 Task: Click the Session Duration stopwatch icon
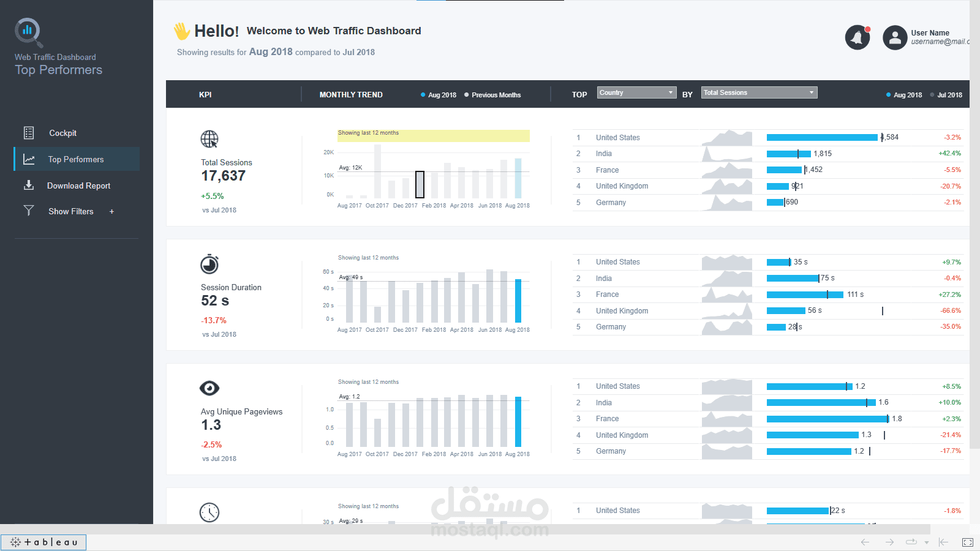point(209,264)
